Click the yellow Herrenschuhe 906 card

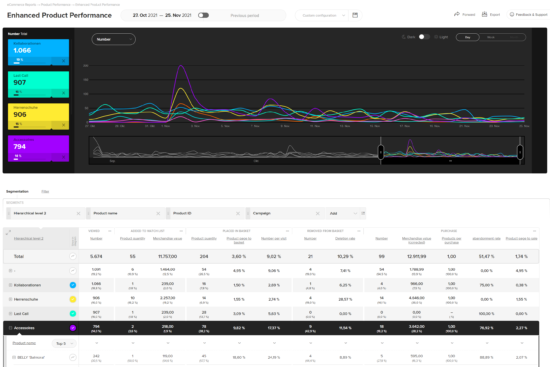tap(39, 116)
